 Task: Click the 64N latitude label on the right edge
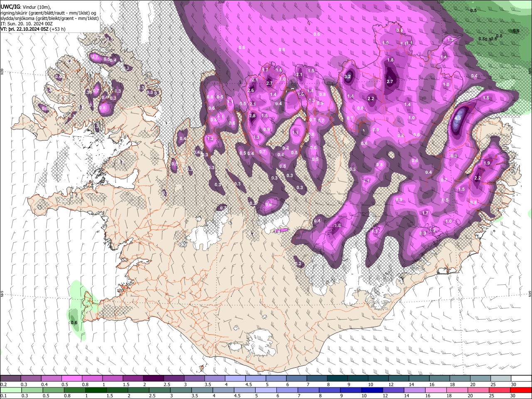530,293
